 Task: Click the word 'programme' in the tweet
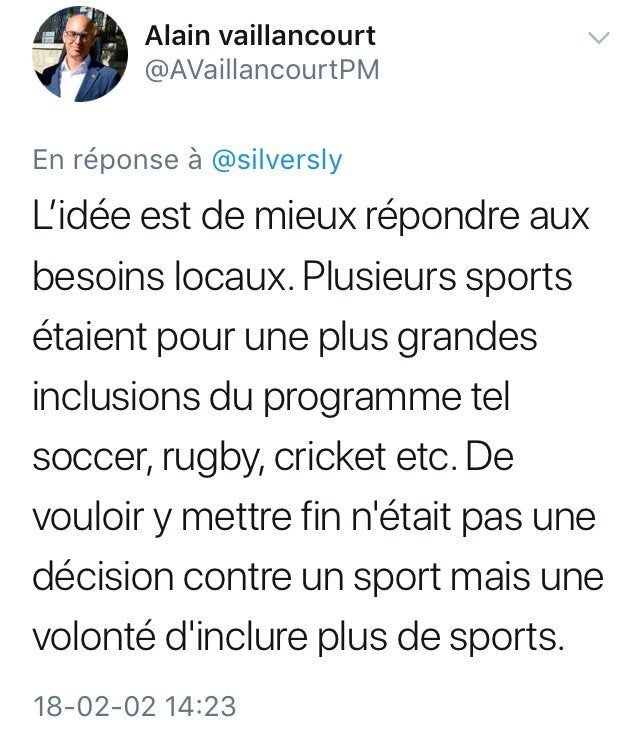(361, 399)
